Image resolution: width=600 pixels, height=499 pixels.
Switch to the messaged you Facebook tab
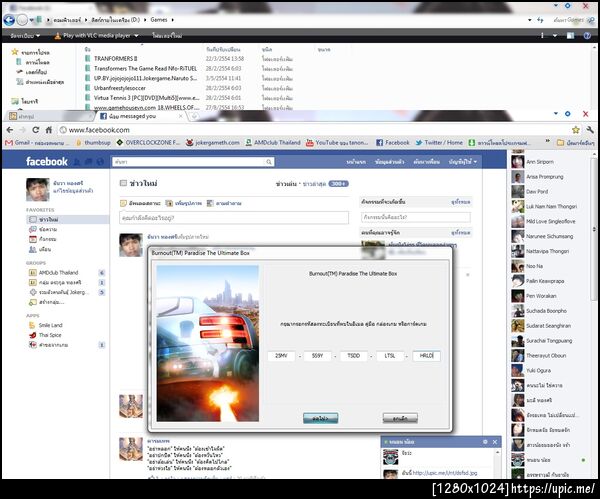pyautogui.click(x=140, y=116)
